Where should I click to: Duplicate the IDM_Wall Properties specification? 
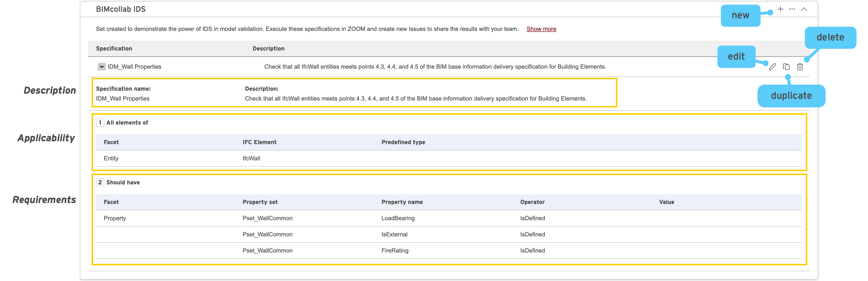click(786, 67)
